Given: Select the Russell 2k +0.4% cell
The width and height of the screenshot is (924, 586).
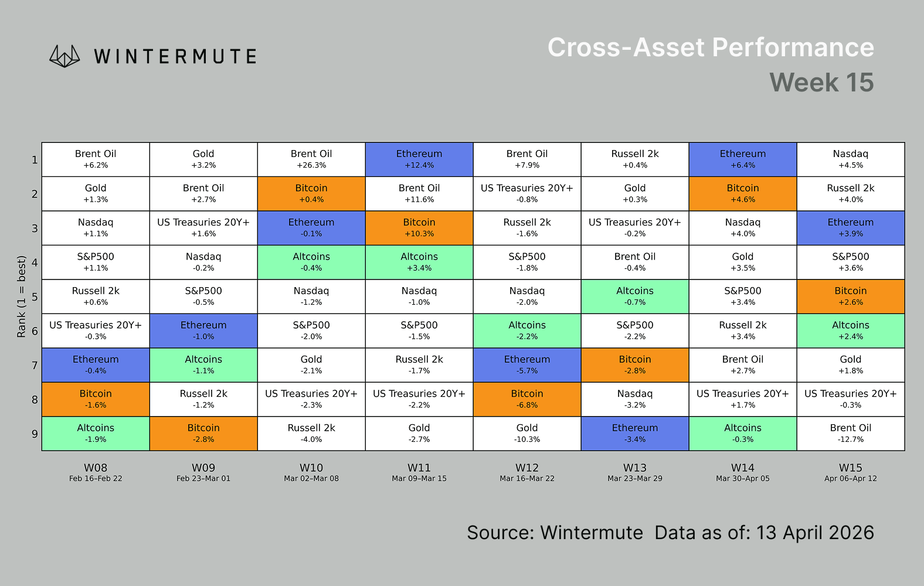Looking at the screenshot, I should (635, 159).
